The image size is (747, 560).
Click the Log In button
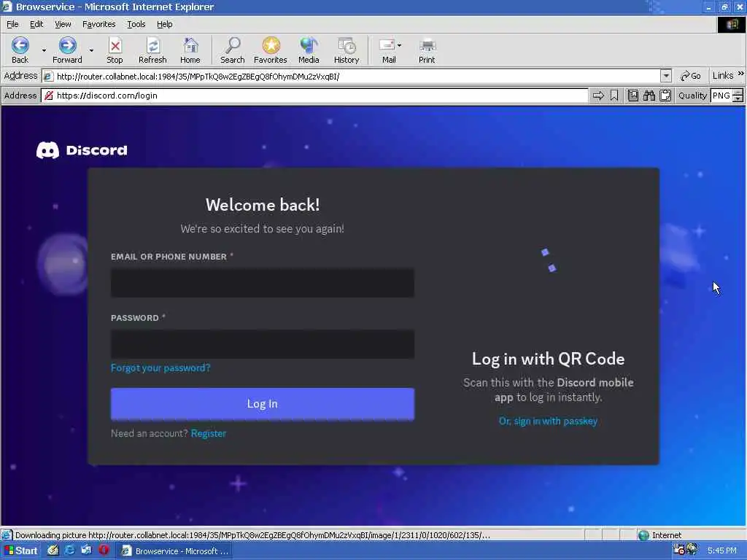[x=263, y=404]
